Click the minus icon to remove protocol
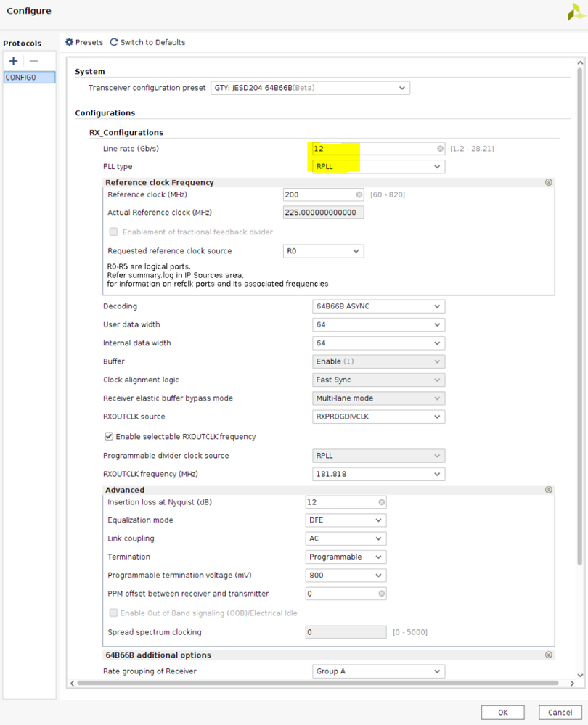 [33, 61]
